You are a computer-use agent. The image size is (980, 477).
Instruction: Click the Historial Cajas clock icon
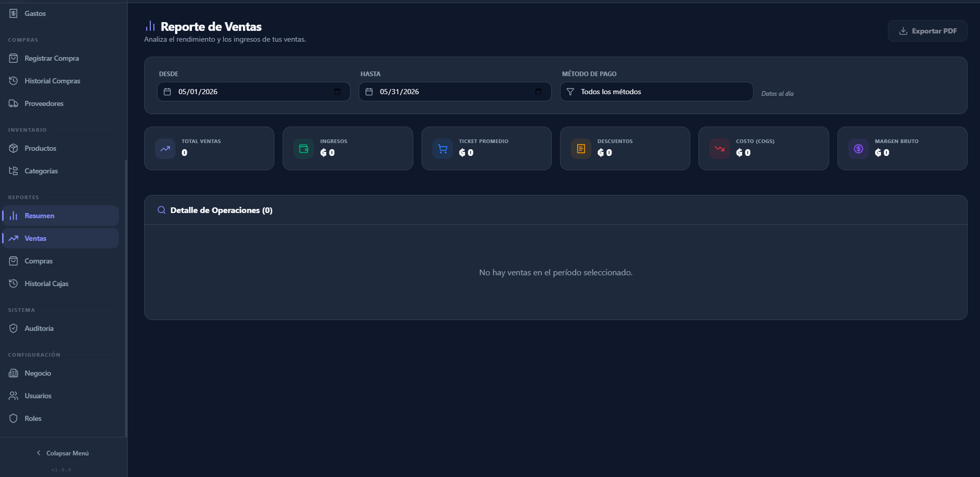click(13, 284)
